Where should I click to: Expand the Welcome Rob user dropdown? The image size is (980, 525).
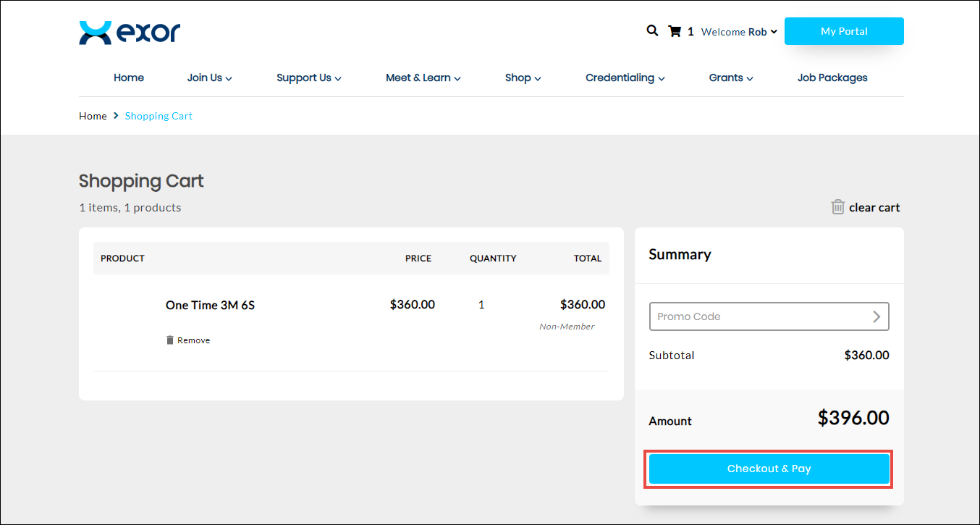pyautogui.click(x=739, y=32)
